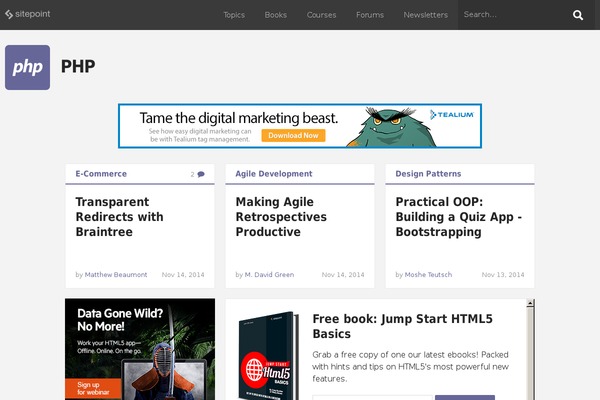Click the SitePoint logo
Viewport: 600px width, 400px height.
coord(28,14)
